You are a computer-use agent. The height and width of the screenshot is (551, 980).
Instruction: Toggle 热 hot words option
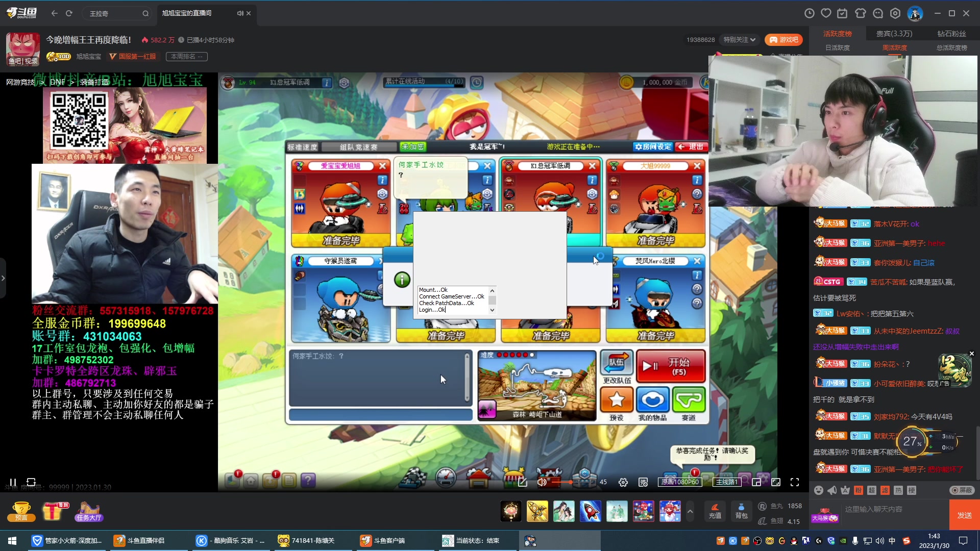point(898,490)
